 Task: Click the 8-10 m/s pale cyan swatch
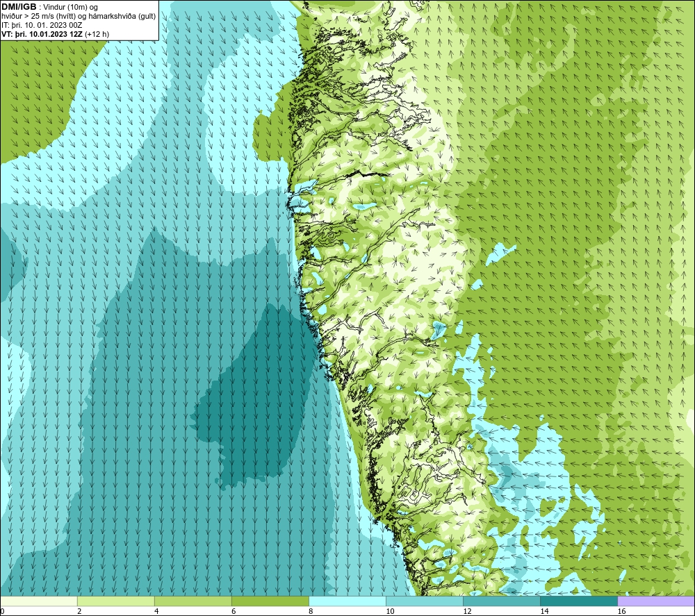click(x=347, y=601)
